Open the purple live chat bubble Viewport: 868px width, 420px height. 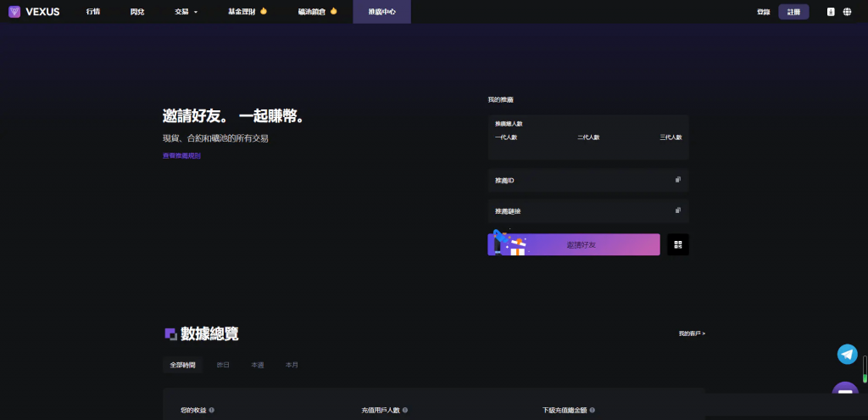pyautogui.click(x=845, y=395)
